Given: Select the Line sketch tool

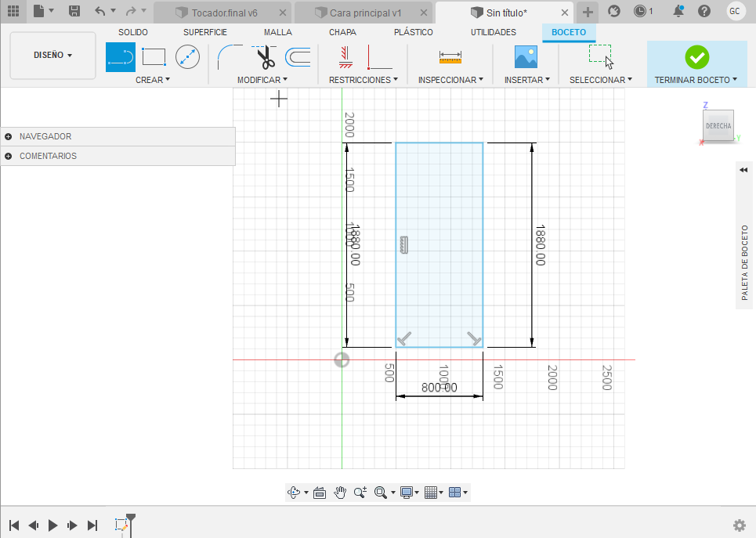Looking at the screenshot, I should point(121,56).
